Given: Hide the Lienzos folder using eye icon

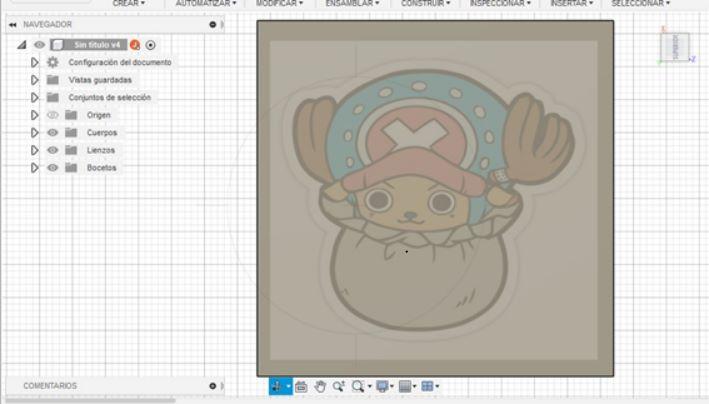Looking at the screenshot, I should [53, 150].
